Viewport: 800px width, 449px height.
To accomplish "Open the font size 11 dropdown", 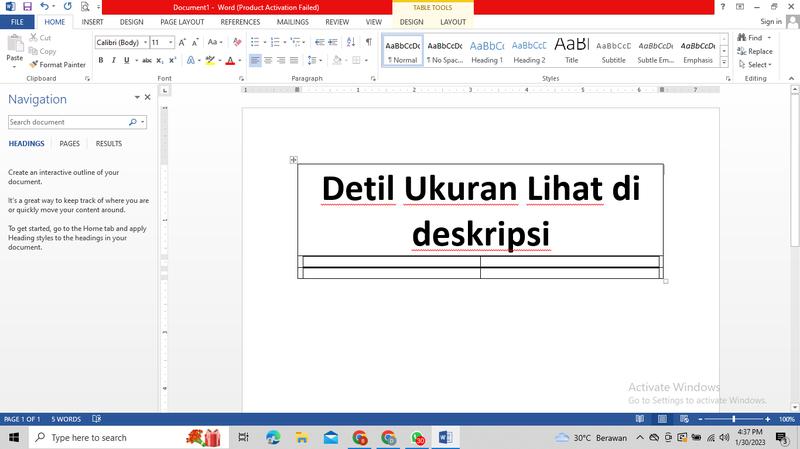I will pyautogui.click(x=170, y=42).
